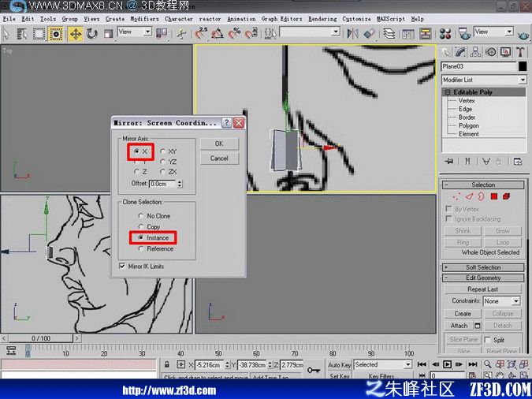Open the Select by Name tool
Image resolution: width=532 pixels, height=399 pixels.
click(x=22, y=34)
